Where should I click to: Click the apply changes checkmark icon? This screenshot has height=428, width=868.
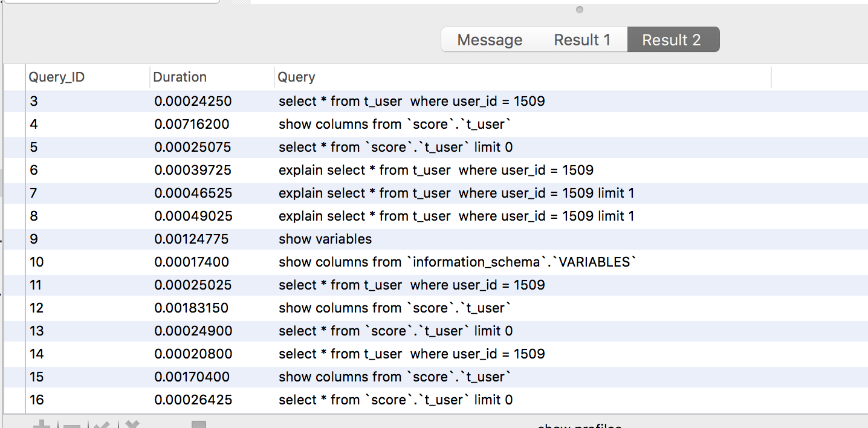pos(100,424)
